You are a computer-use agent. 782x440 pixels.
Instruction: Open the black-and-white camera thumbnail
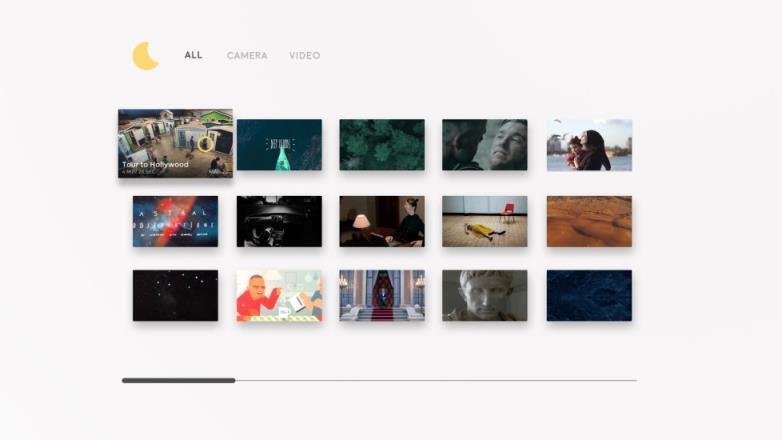[279, 221]
